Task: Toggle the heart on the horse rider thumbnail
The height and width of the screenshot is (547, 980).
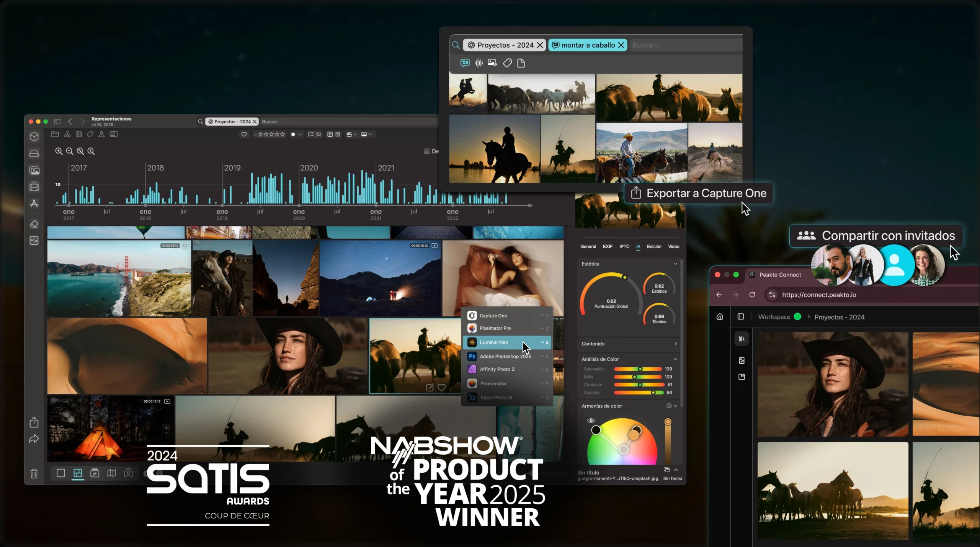Action: (441, 387)
